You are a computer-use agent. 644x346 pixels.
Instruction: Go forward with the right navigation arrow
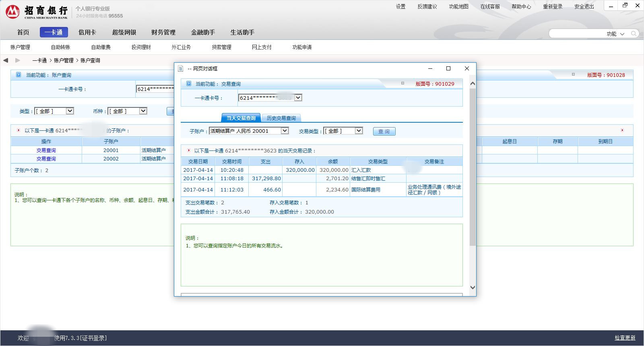coord(17,60)
